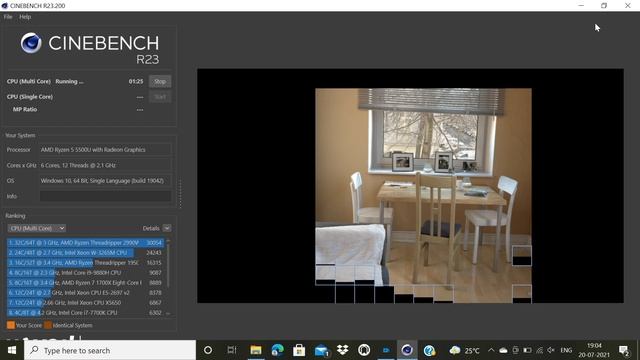Viewport: 640px width, 360px height.
Task: Select ranking row 3 Threadripper 16C/32T
Action: coord(85,263)
